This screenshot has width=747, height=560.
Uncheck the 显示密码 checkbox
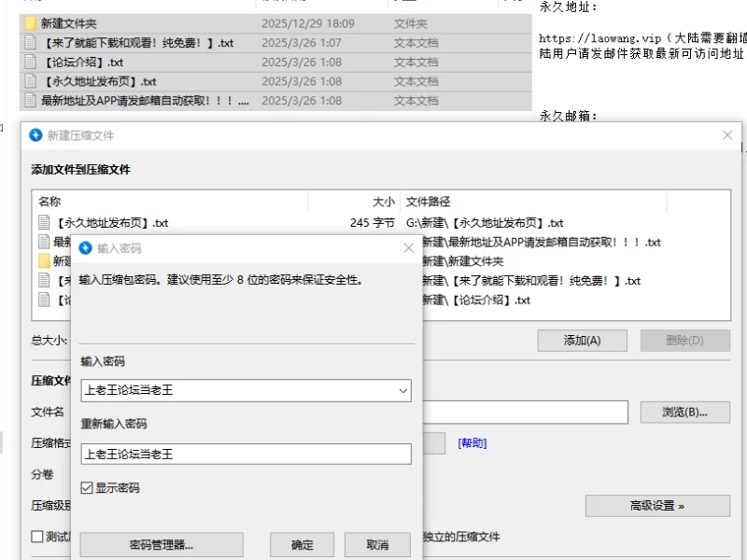[87, 487]
